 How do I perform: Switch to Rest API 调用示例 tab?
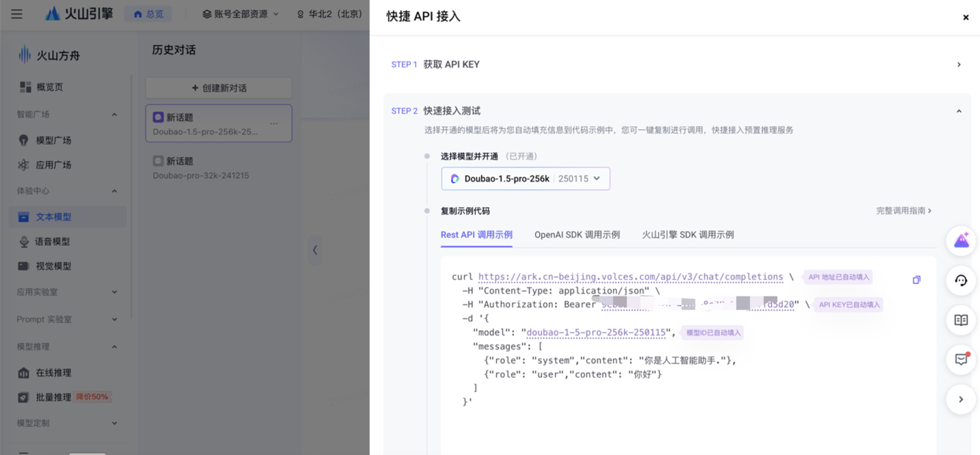(x=476, y=234)
